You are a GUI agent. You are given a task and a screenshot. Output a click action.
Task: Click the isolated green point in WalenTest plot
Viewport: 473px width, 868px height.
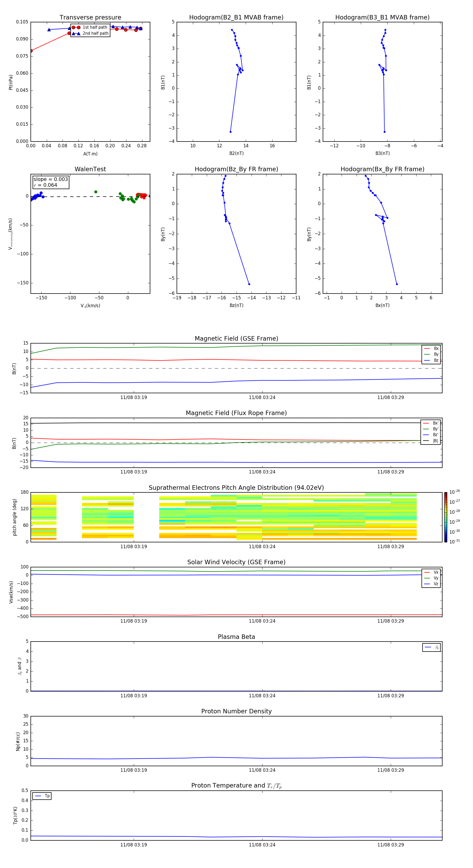point(96,192)
